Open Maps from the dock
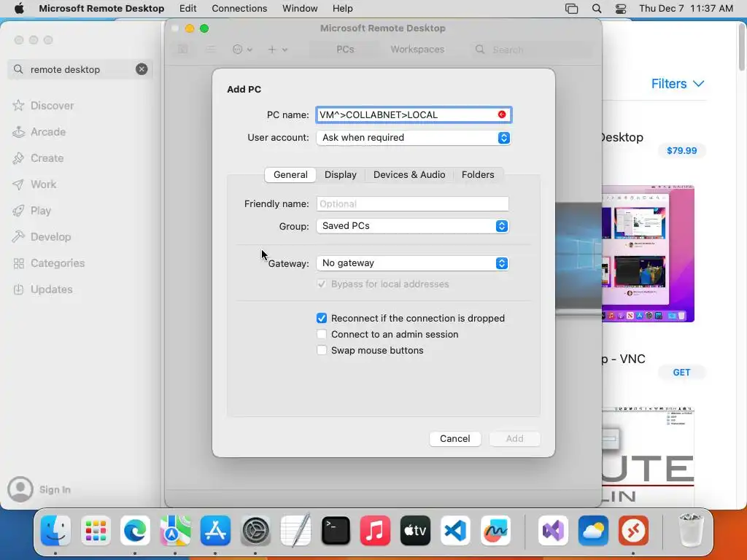Viewport: 747px width, 560px height. 175,531
